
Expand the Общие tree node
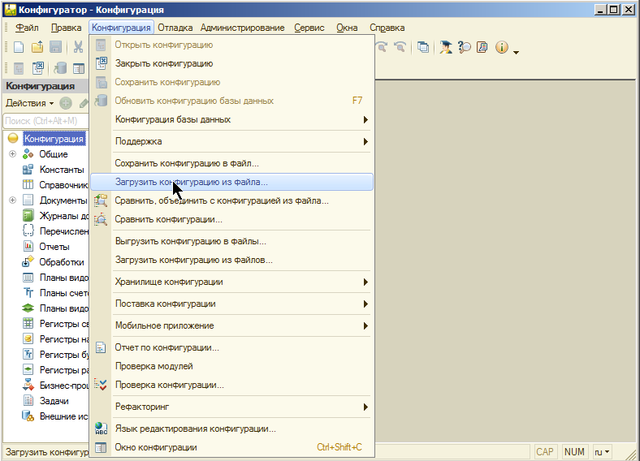[13, 154]
